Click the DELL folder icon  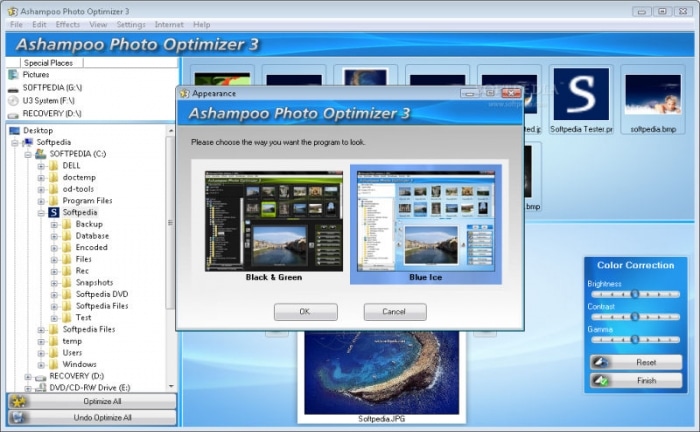point(54,166)
